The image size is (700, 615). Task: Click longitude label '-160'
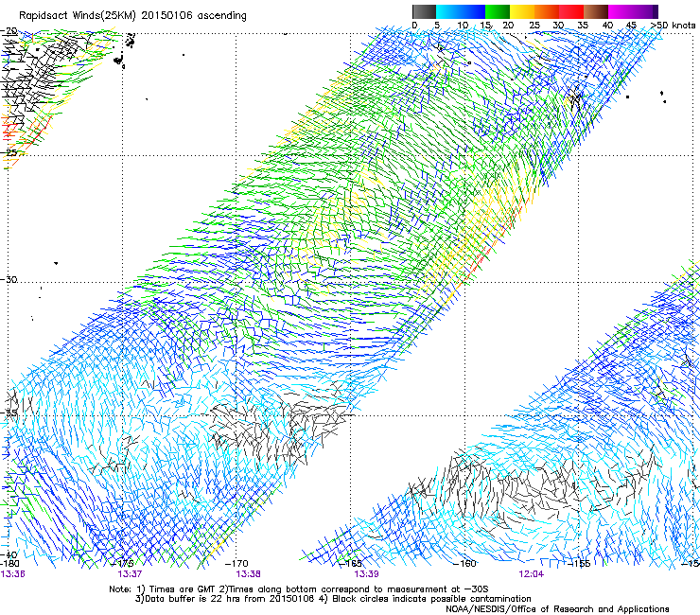pyautogui.click(x=464, y=564)
